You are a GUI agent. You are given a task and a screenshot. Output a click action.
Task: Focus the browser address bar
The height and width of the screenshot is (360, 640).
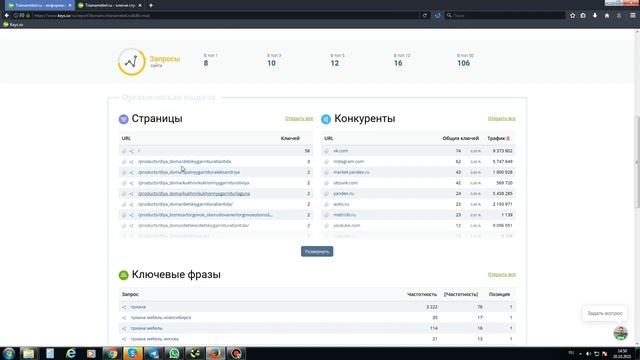click(224, 16)
